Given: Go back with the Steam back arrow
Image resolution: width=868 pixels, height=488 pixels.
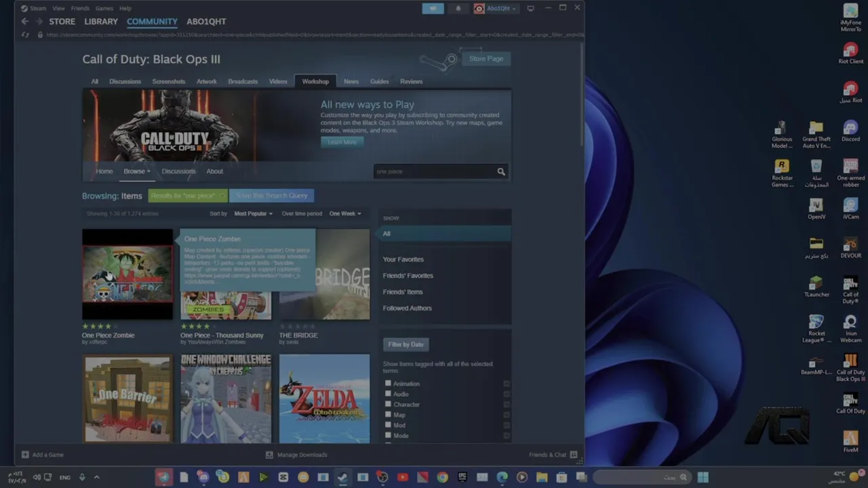Looking at the screenshot, I should 24,22.
